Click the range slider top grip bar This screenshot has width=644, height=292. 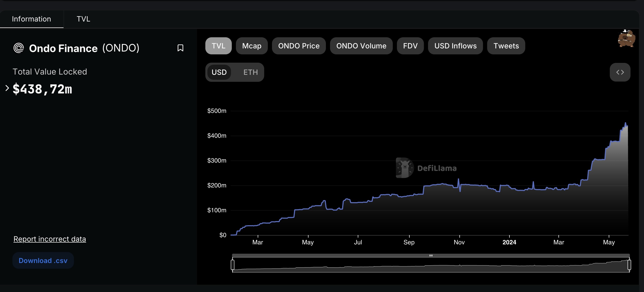[x=431, y=255]
